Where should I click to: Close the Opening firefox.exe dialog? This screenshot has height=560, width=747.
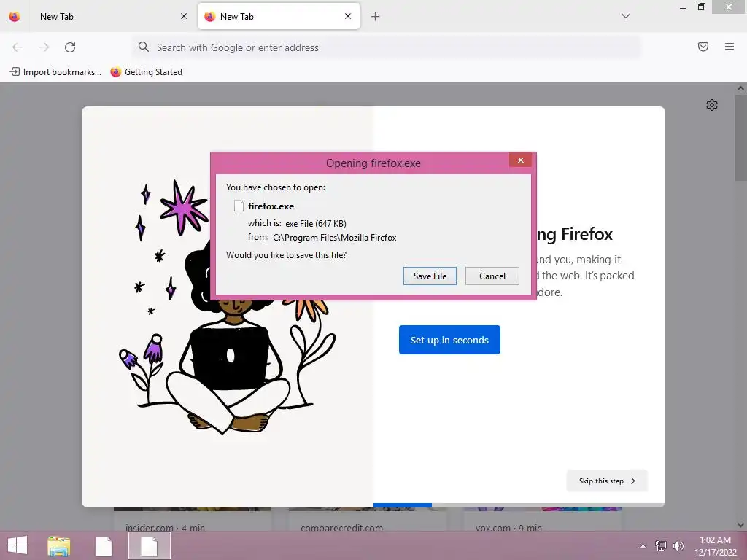(521, 160)
